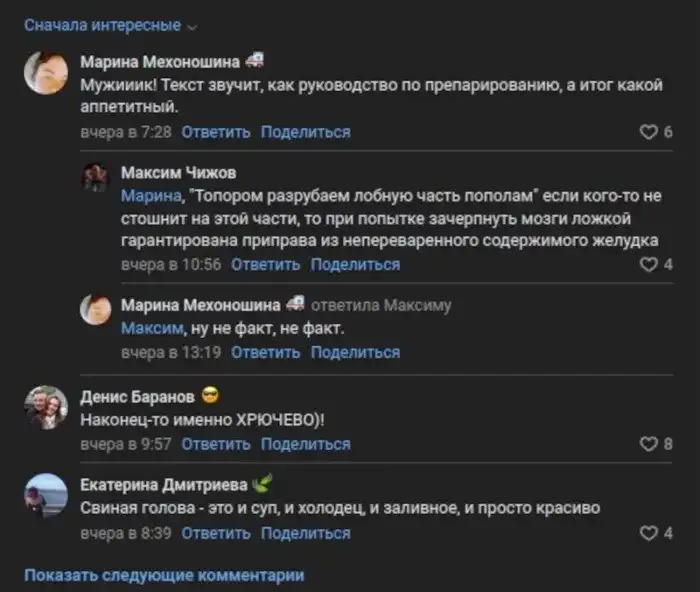
Task: Reply to Марина's comment from 7:28
Action: [216, 132]
